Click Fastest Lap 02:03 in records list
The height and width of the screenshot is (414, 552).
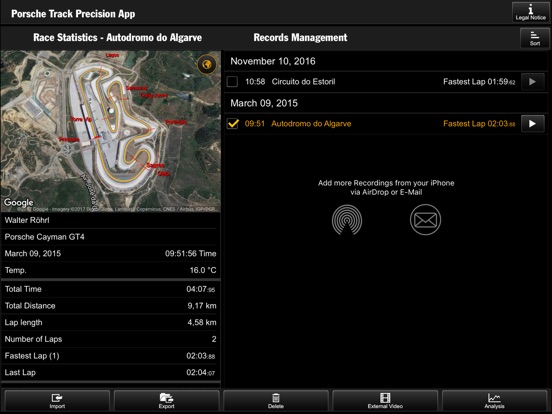point(479,124)
